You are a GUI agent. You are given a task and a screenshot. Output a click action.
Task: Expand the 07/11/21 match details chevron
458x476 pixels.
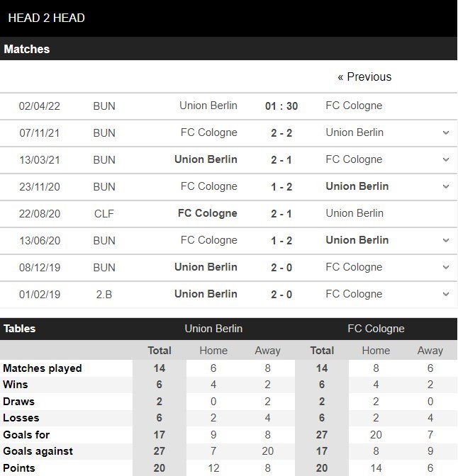[445, 132]
